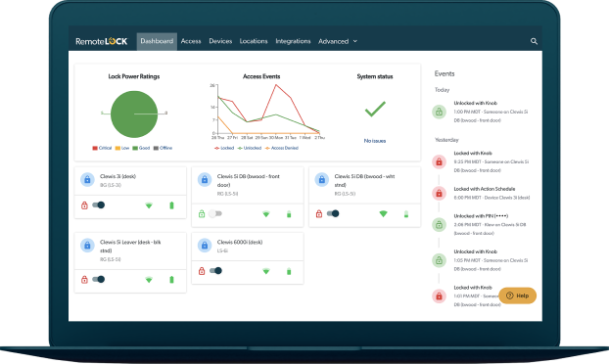Screen dimensions: 609x364
Task: Click the low battery icon on wht stnd card
Action: [x=406, y=214]
